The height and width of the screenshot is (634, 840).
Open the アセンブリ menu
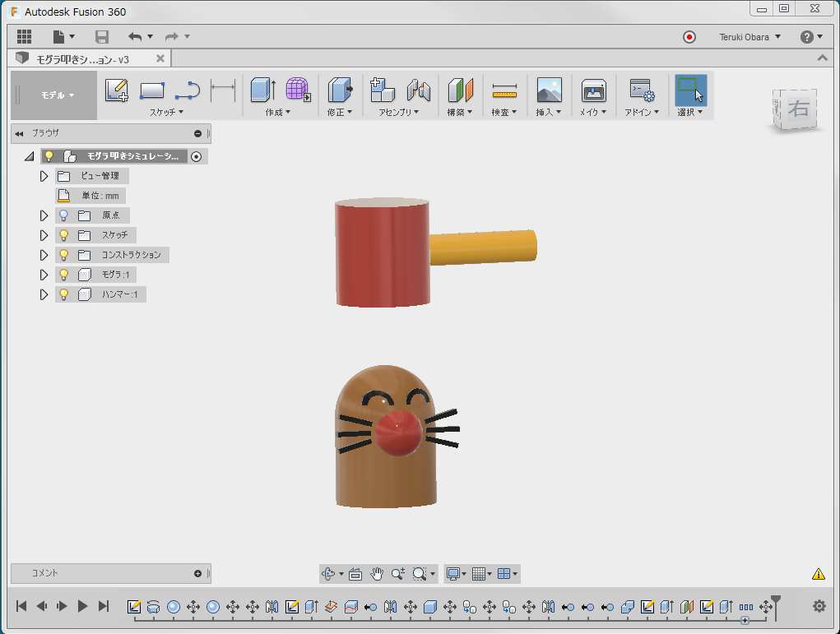coord(398,112)
